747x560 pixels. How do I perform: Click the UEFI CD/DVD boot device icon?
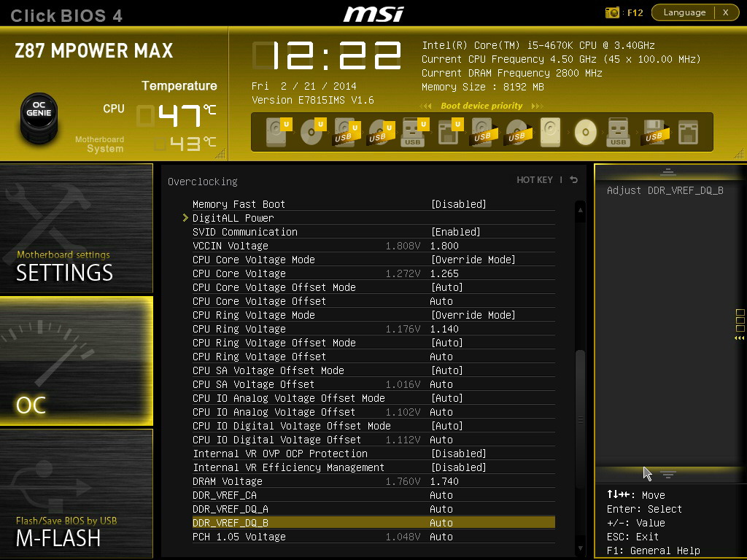pos(312,132)
